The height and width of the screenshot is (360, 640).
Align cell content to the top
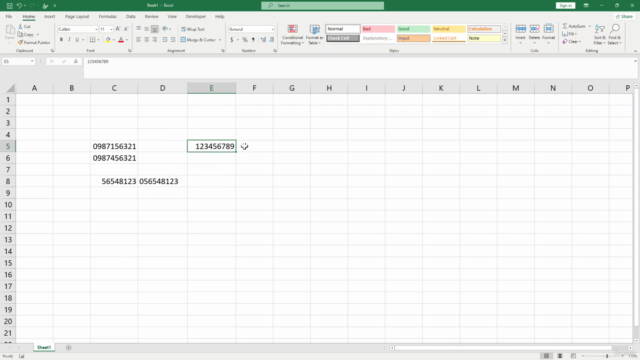(x=139, y=29)
